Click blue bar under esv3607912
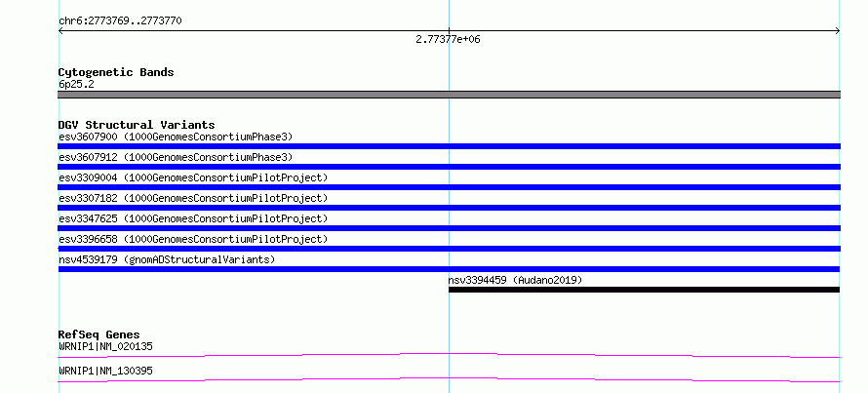 pyautogui.click(x=449, y=167)
